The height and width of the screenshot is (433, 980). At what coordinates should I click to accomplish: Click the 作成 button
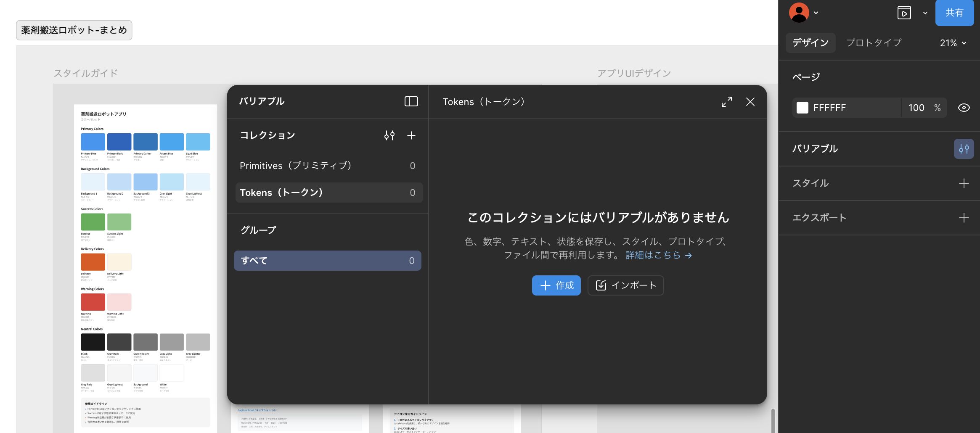point(556,285)
